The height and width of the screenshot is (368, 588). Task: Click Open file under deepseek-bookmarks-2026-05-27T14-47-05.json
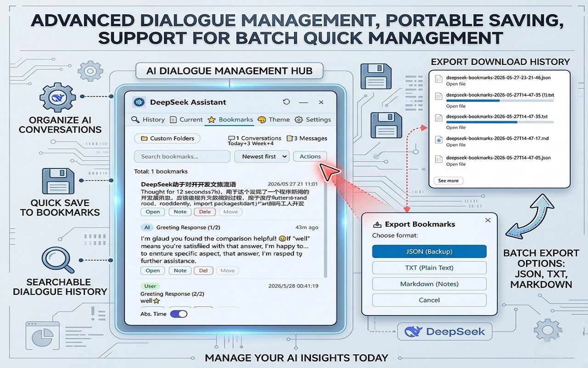[456, 164]
